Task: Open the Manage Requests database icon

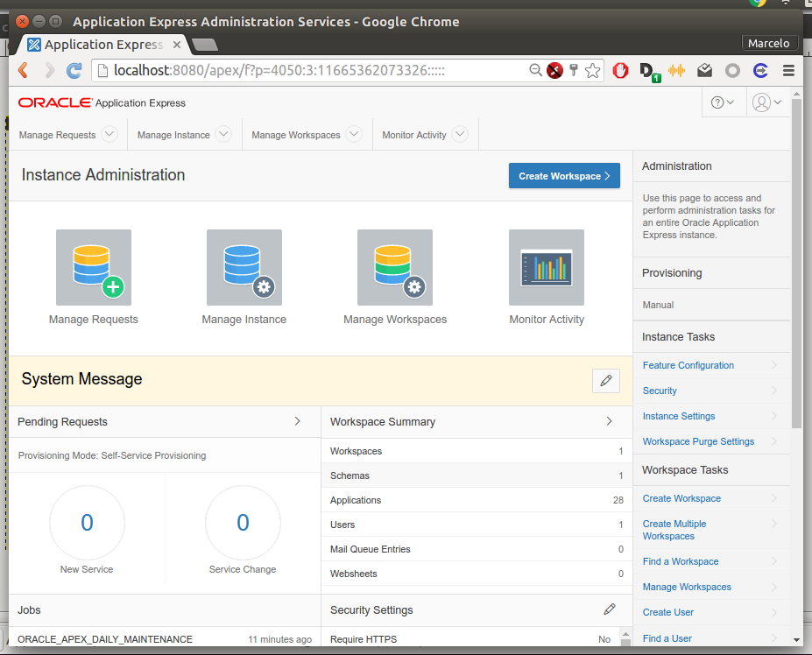Action: [93, 267]
